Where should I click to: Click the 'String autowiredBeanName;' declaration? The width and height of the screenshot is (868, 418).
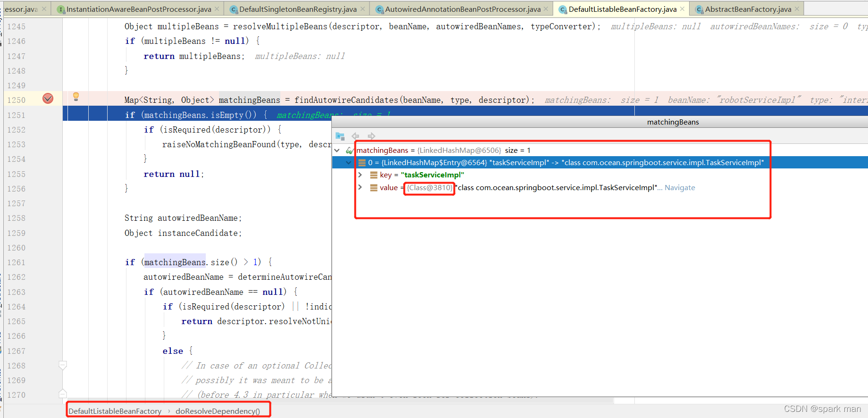(183, 218)
